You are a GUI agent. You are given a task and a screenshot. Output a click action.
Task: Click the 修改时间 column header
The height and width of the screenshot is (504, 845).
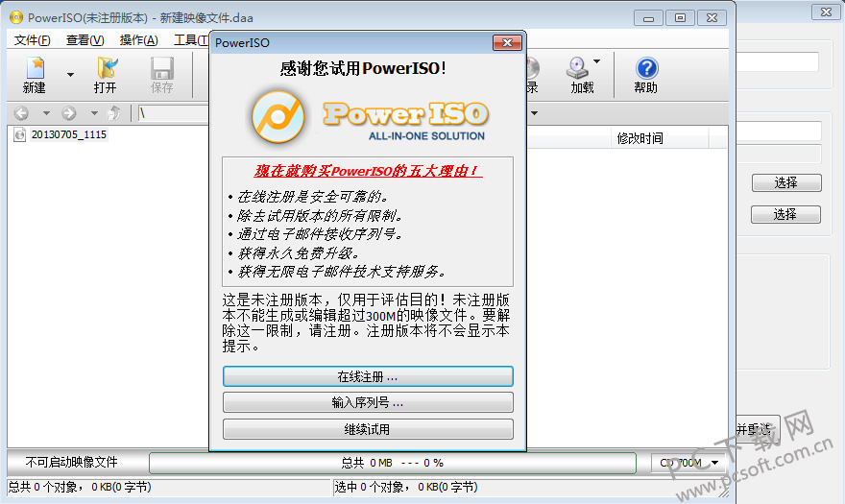coord(640,138)
